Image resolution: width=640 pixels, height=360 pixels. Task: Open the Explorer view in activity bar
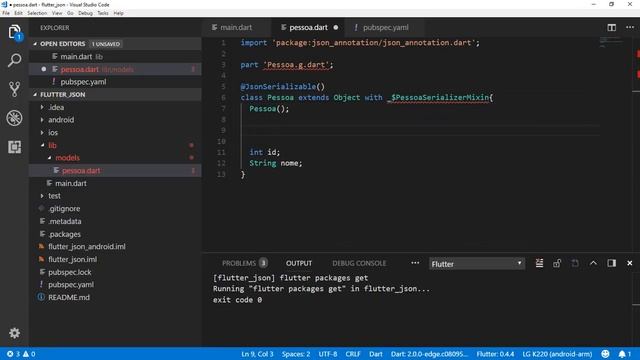(14, 31)
